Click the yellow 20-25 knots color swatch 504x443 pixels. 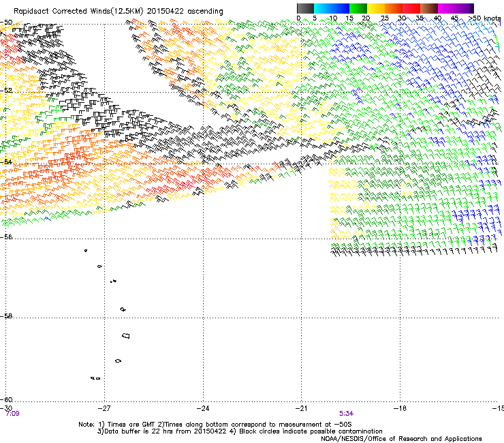click(x=376, y=8)
